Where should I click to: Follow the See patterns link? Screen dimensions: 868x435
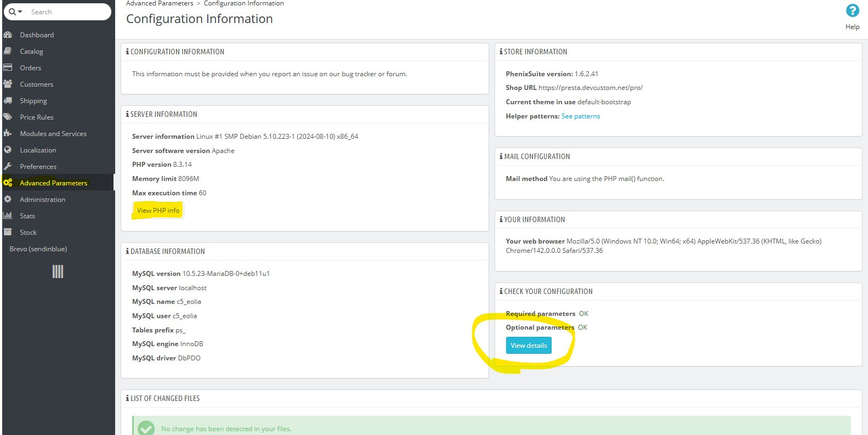[580, 116]
